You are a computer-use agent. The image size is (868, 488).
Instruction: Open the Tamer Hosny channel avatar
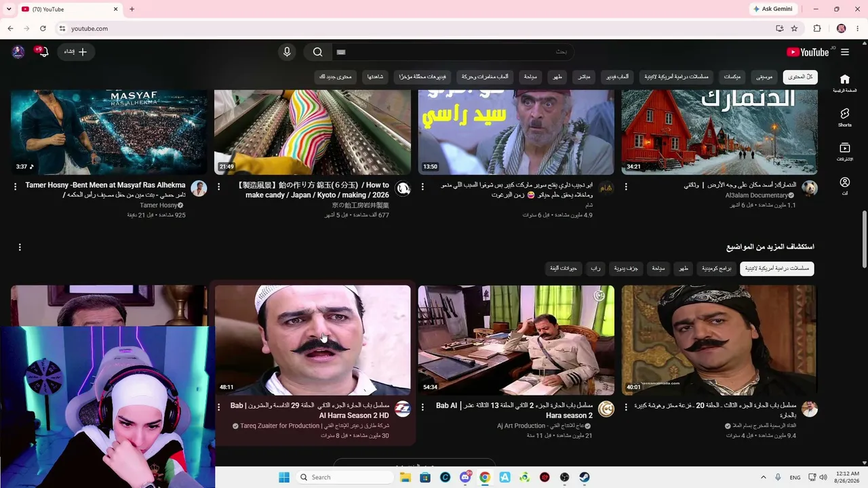point(199,188)
